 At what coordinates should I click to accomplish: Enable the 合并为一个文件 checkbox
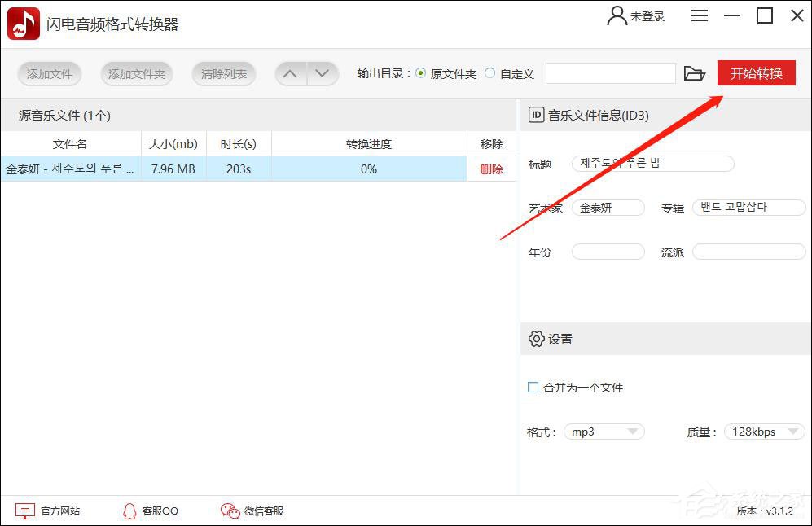pos(533,388)
